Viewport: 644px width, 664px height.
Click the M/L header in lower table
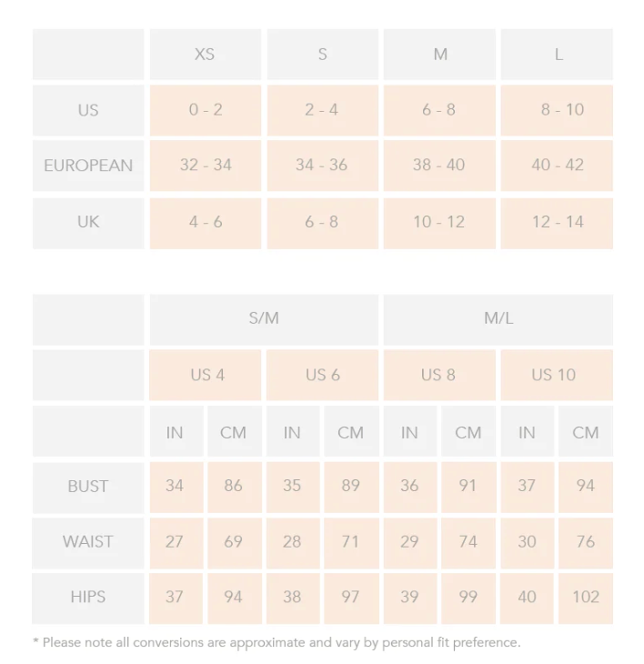pos(498,319)
